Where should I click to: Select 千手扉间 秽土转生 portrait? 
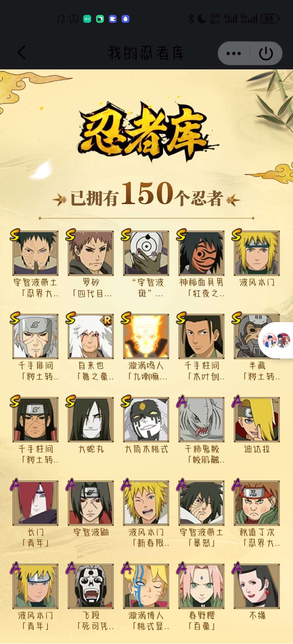pos(35,336)
